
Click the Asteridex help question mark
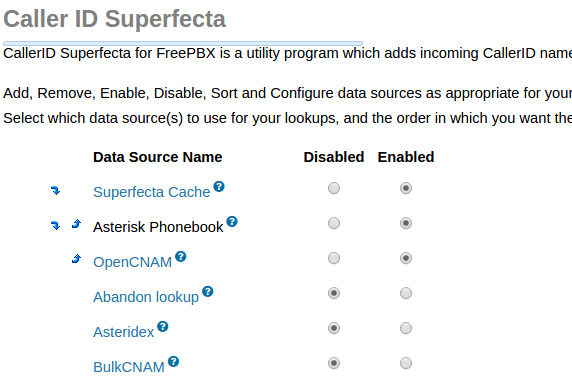coord(163,326)
